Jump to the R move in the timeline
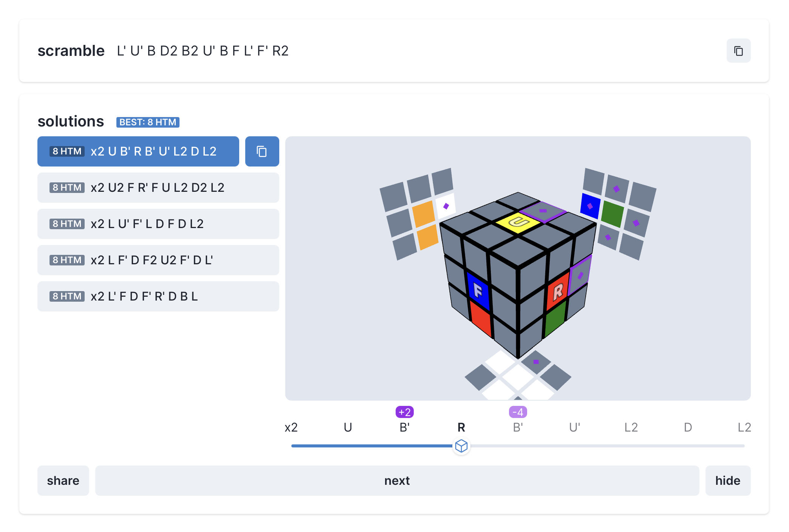 [461, 427]
